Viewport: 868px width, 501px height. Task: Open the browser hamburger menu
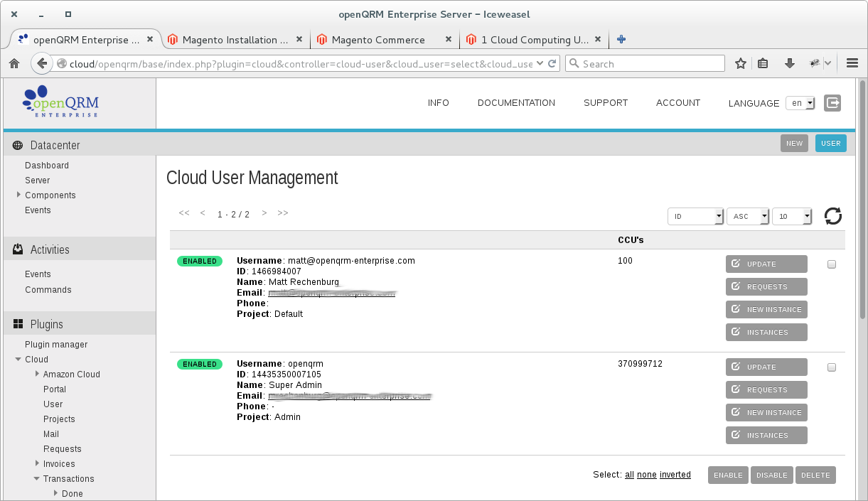click(852, 63)
